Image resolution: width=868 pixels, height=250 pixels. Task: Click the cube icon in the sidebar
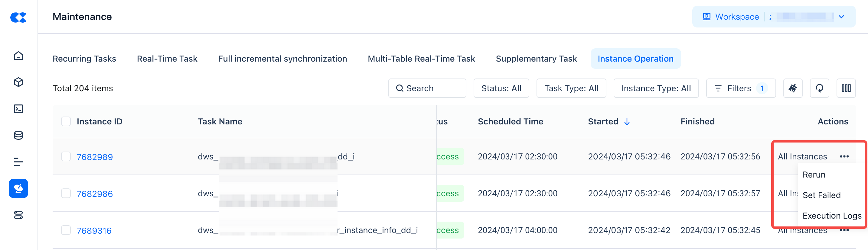tap(18, 82)
